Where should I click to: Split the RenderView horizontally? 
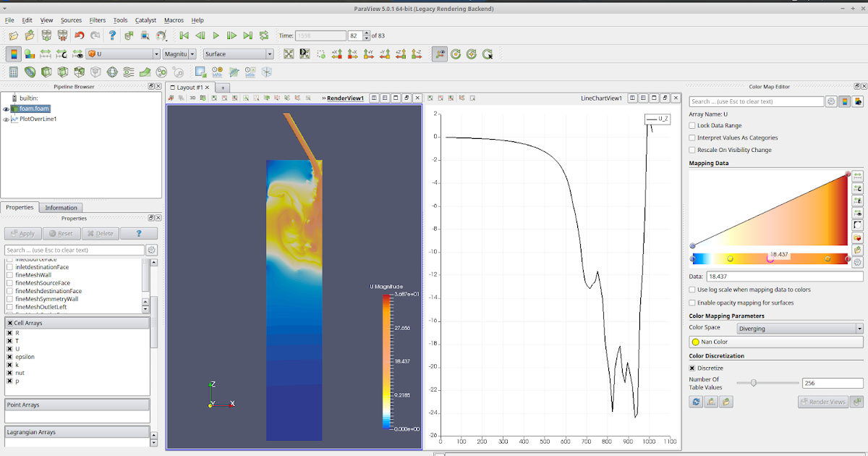(374, 98)
